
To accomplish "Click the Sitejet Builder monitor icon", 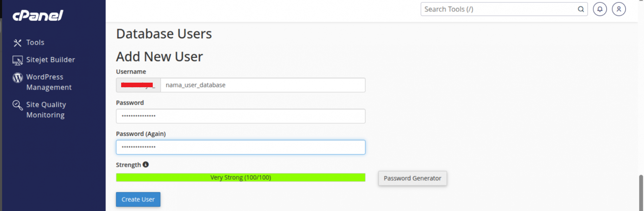I will 18,60.
